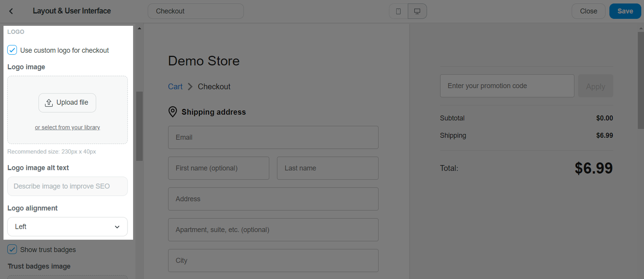Open the Checkout page selector
Viewport: 644px width, 279px height.
click(196, 11)
